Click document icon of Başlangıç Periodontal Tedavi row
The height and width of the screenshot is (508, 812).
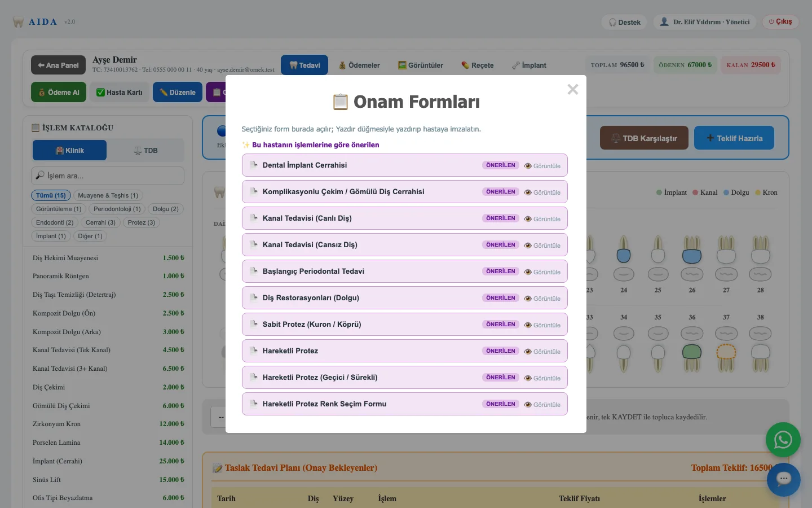coord(254,271)
